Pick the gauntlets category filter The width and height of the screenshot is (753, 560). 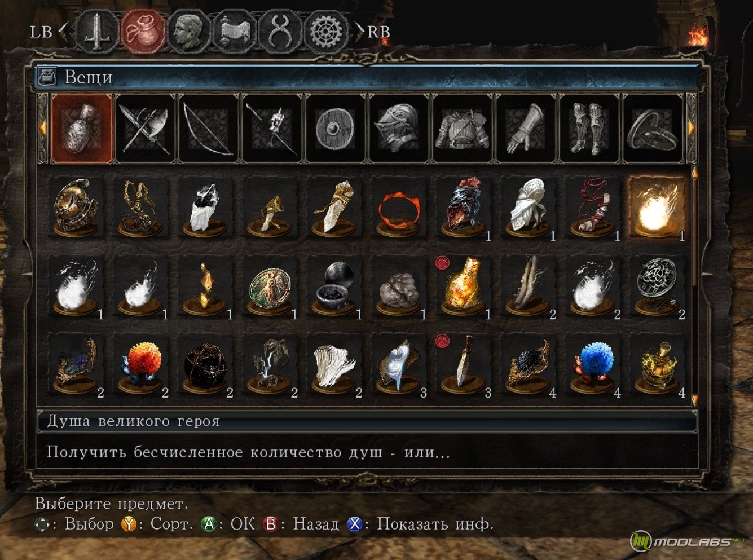click(x=526, y=129)
